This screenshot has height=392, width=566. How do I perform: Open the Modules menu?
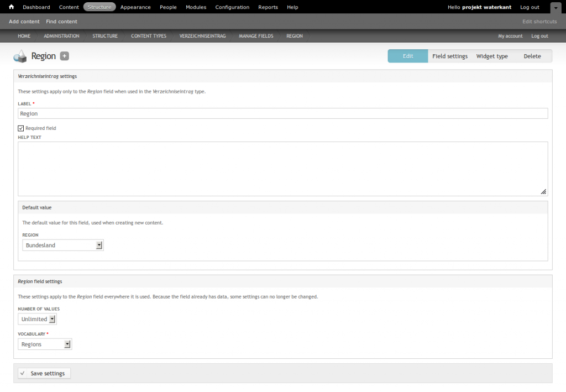click(196, 7)
